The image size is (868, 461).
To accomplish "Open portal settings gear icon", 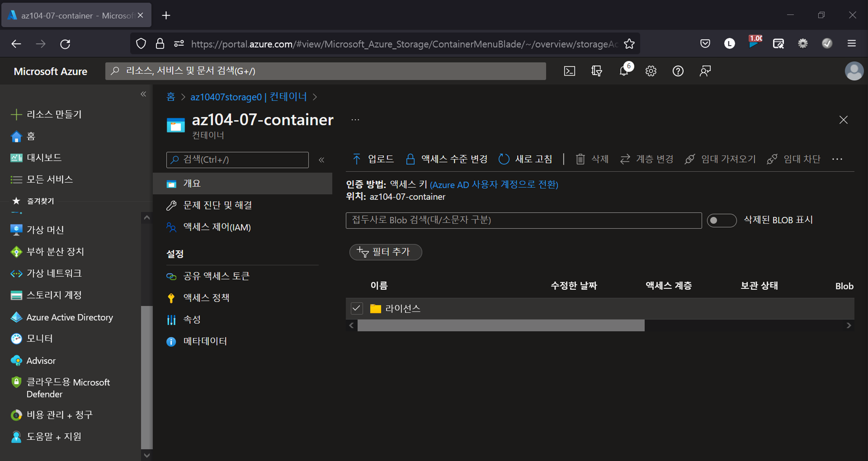I will (651, 71).
